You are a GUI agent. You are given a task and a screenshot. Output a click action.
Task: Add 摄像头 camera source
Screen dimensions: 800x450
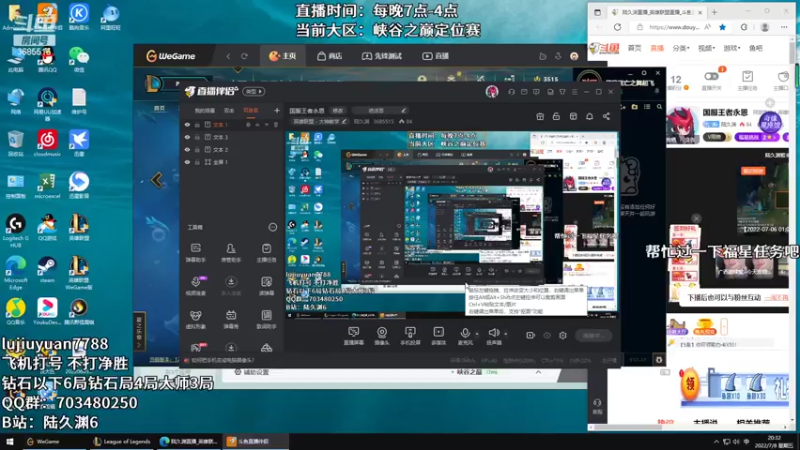[382, 336]
